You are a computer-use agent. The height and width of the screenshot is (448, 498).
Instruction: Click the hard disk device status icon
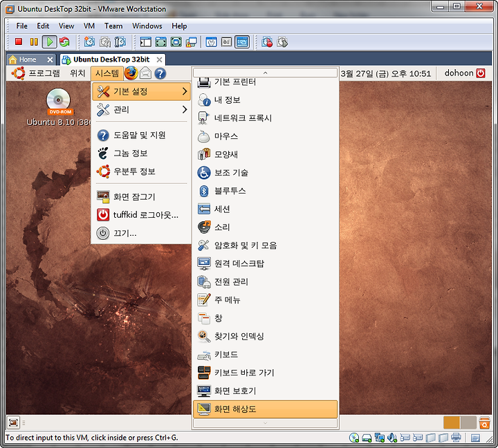pos(367,438)
